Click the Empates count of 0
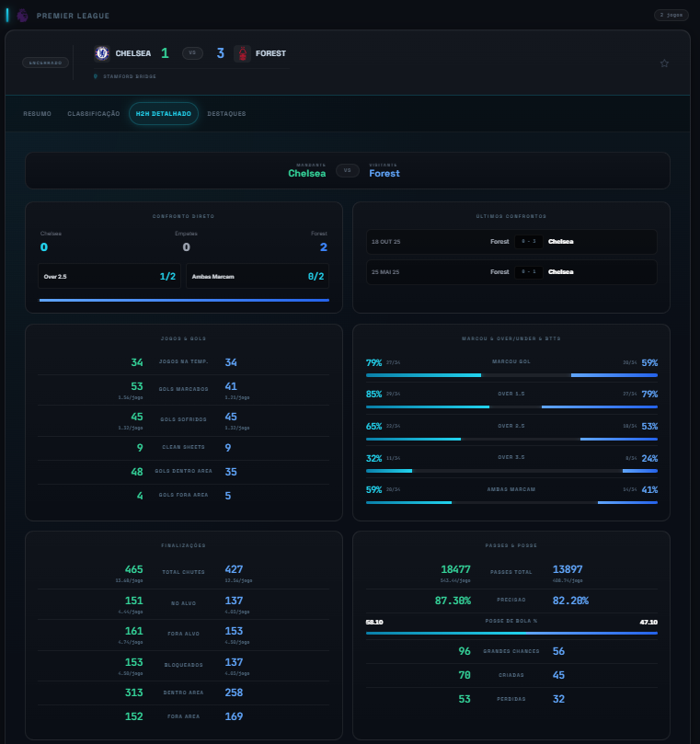The width and height of the screenshot is (700, 744). point(186,247)
